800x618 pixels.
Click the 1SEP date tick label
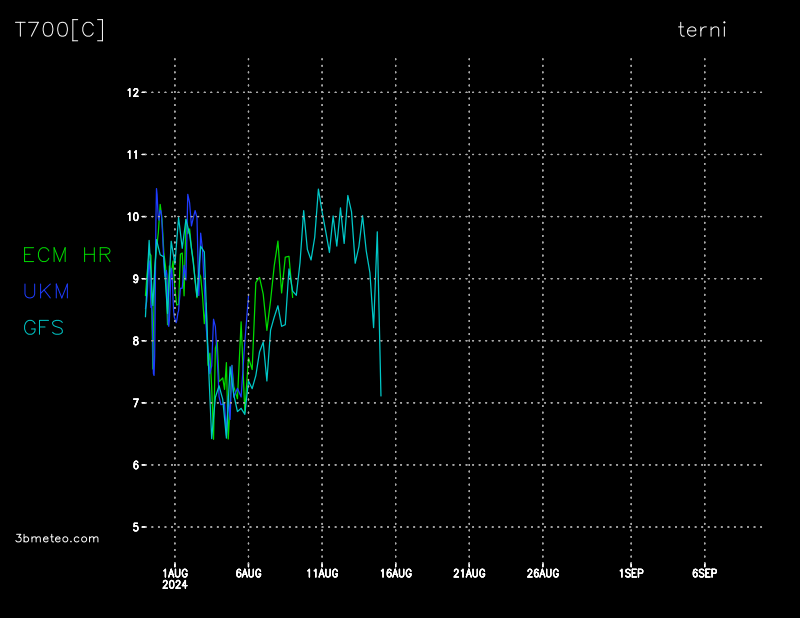tap(631, 573)
